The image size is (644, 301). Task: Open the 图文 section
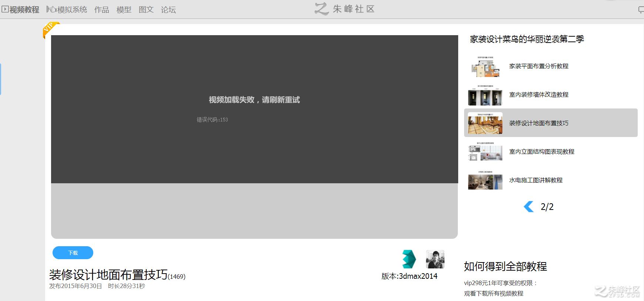(x=146, y=10)
